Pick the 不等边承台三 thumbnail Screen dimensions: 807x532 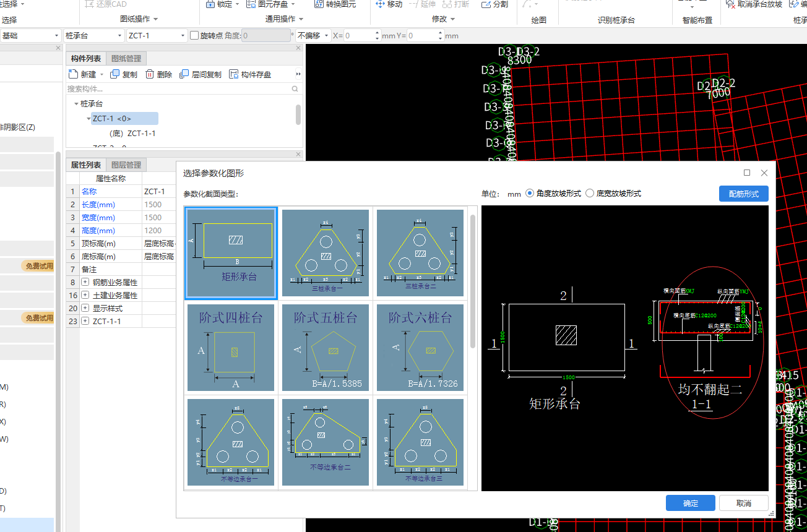click(420, 442)
